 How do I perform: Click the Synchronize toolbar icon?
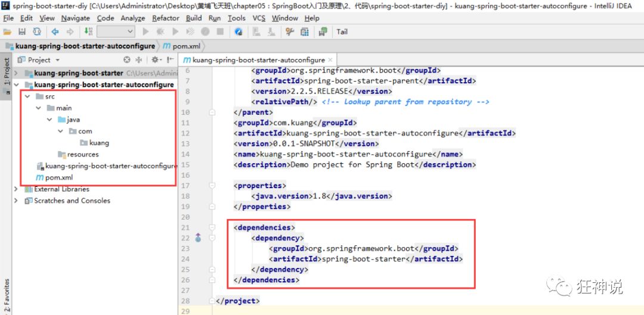coord(37,32)
